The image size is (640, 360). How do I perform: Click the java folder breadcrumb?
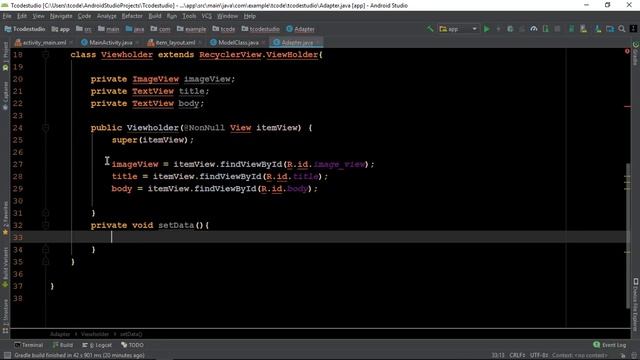pyautogui.click(x=135, y=29)
